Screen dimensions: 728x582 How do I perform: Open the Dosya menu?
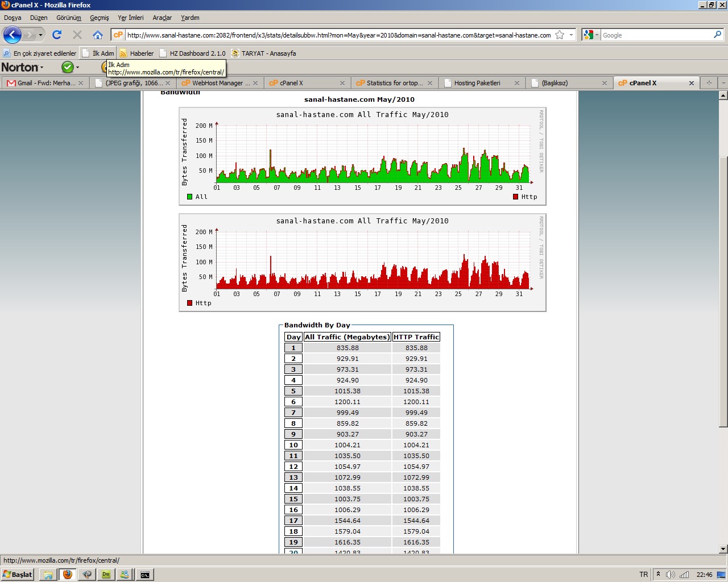[x=13, y=18]
